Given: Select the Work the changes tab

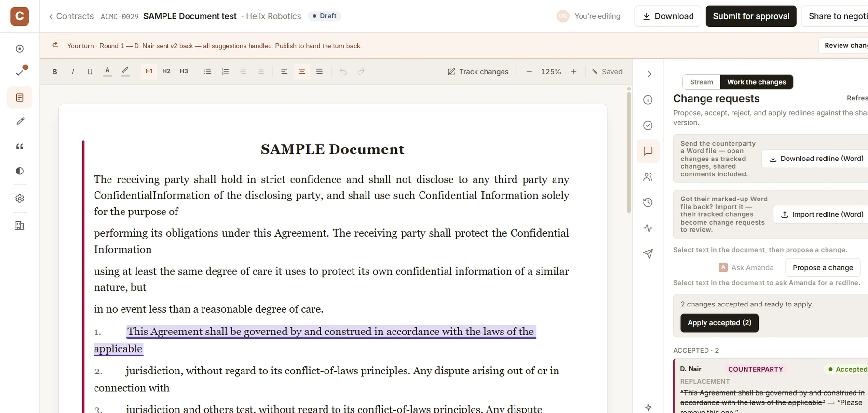Looking at the screenshot, I should tap(756, 82).
